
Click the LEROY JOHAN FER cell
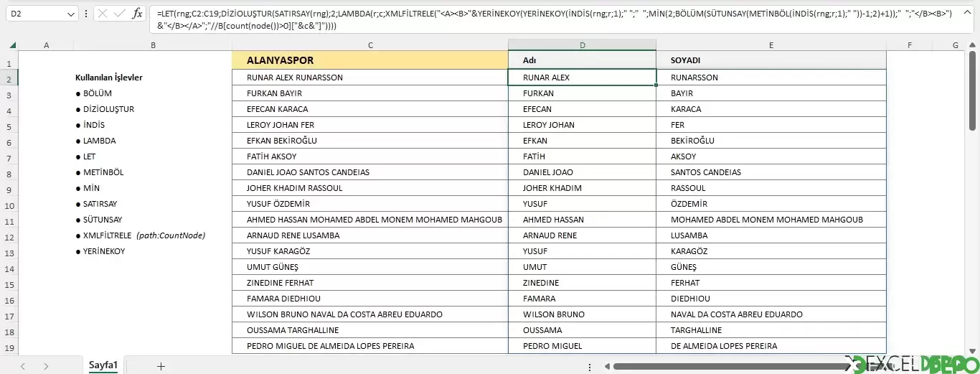click(x=370, y=125)
